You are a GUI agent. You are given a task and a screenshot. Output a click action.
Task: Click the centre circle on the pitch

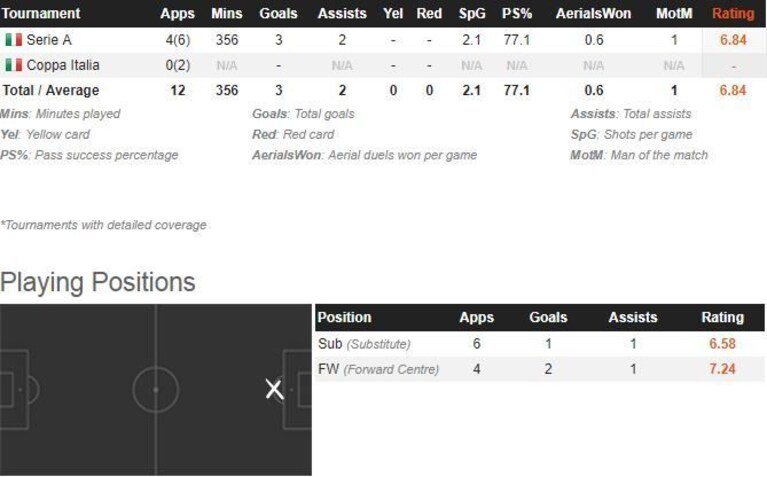pos(156,389)
